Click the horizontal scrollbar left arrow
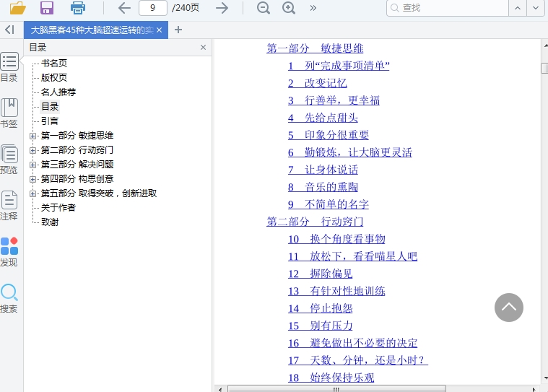The image size is (548, 392). [219, 389]
